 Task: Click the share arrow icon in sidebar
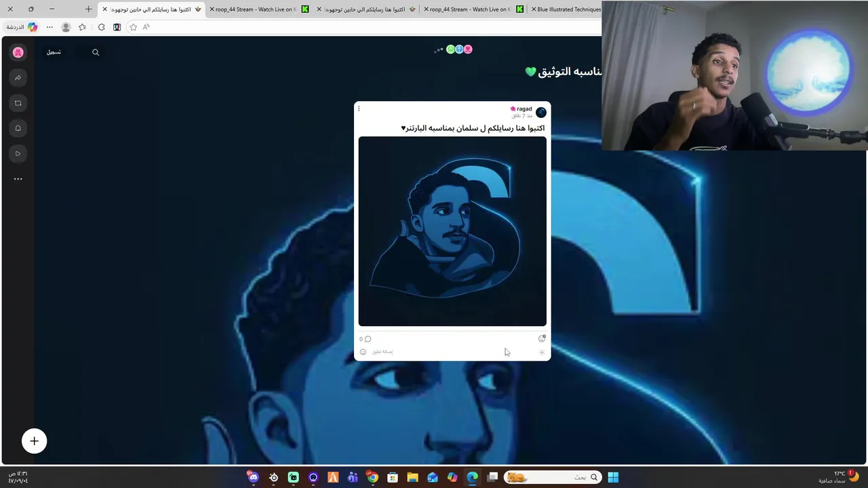tap(18, 78)
